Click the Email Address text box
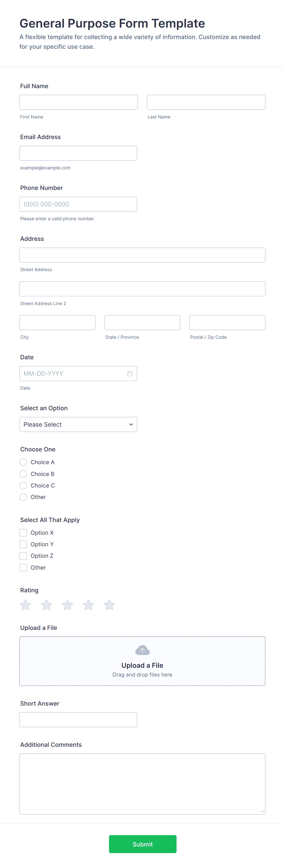Viewport: 282px width, 868px height. point(78,153)
